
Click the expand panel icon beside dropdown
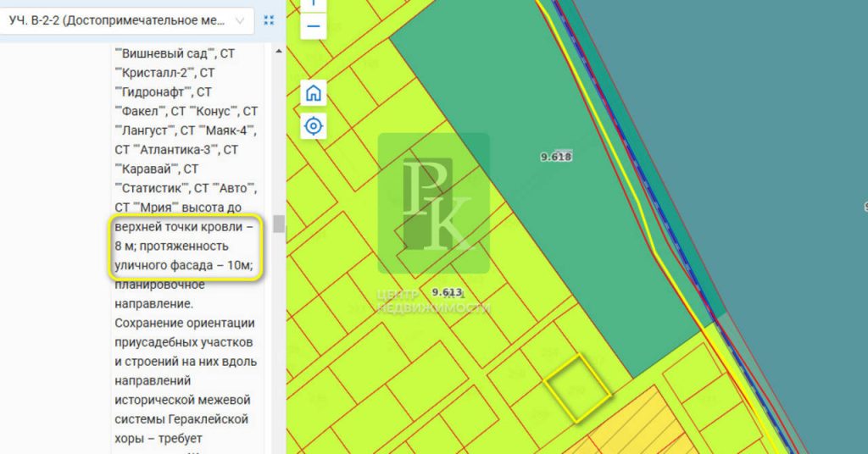point(269,20)
